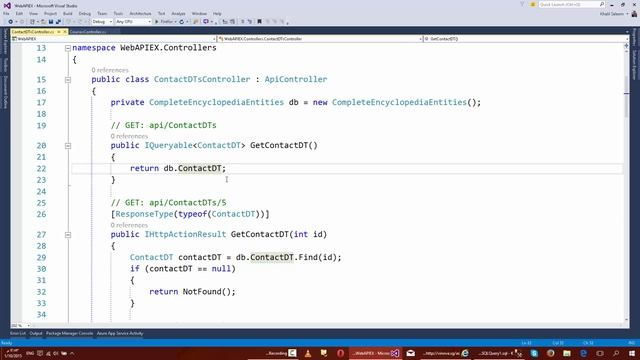Pin the ContactDTsController.cs tab

coord(58,31)
